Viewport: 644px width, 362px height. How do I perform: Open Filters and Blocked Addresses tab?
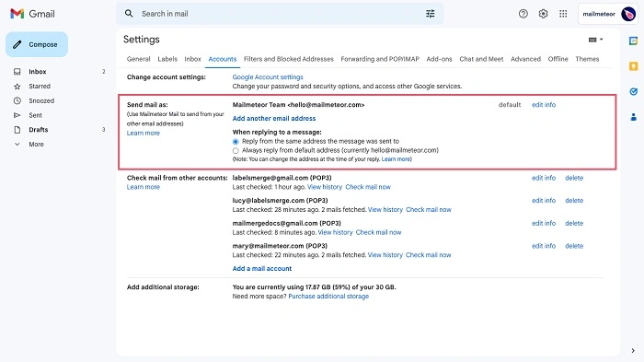tap(289, 59)
